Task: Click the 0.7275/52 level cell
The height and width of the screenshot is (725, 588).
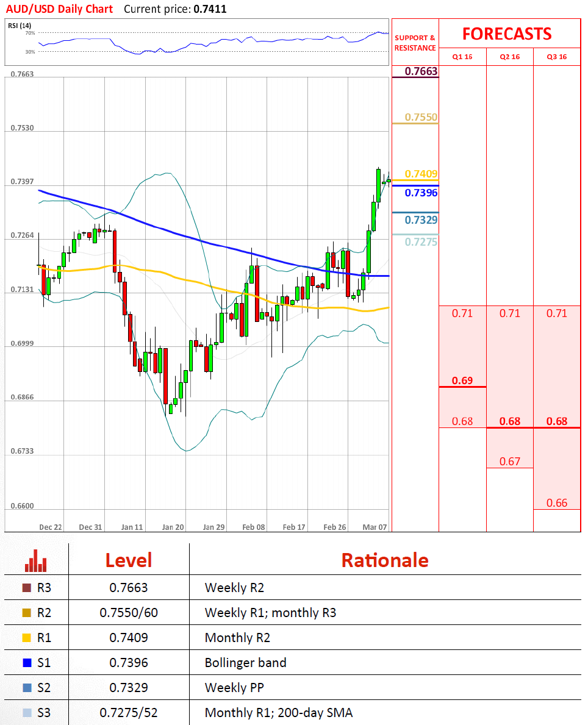Action: point(129,713)
